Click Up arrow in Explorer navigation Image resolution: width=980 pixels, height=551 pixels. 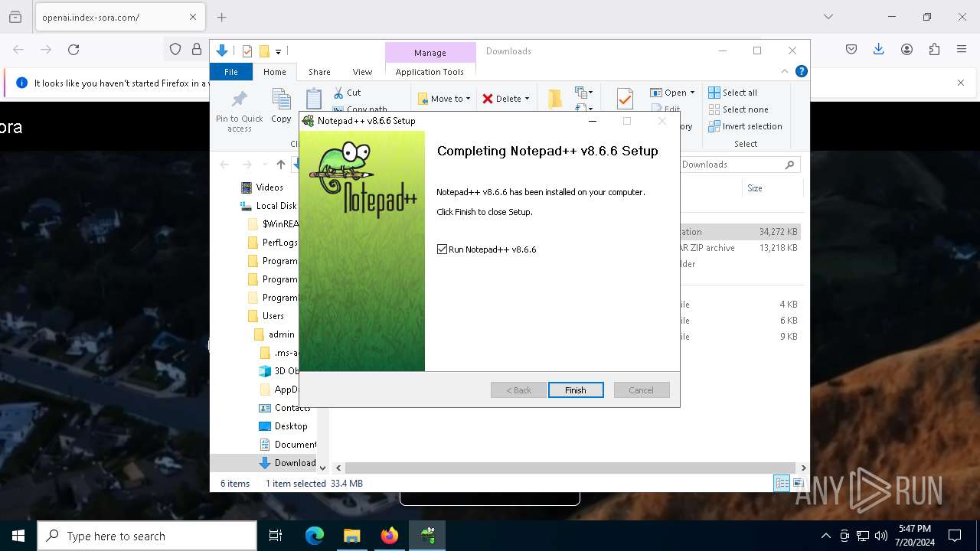[x=281, y=165]
